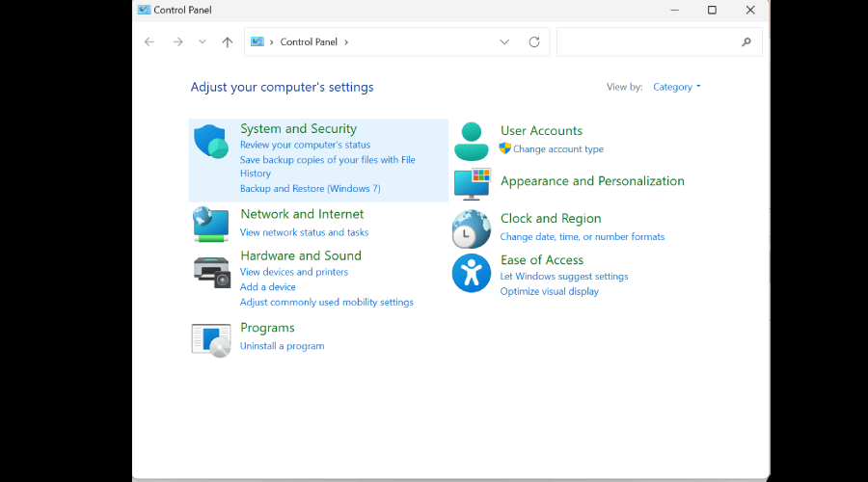
Task: Click the Add a device link
Action: (267, 287)
